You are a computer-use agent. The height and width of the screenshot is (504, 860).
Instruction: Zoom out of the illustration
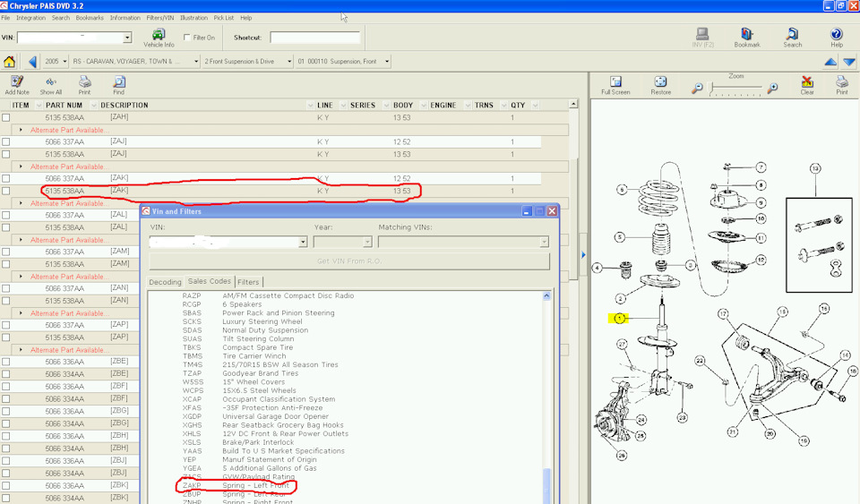[697, 88]
